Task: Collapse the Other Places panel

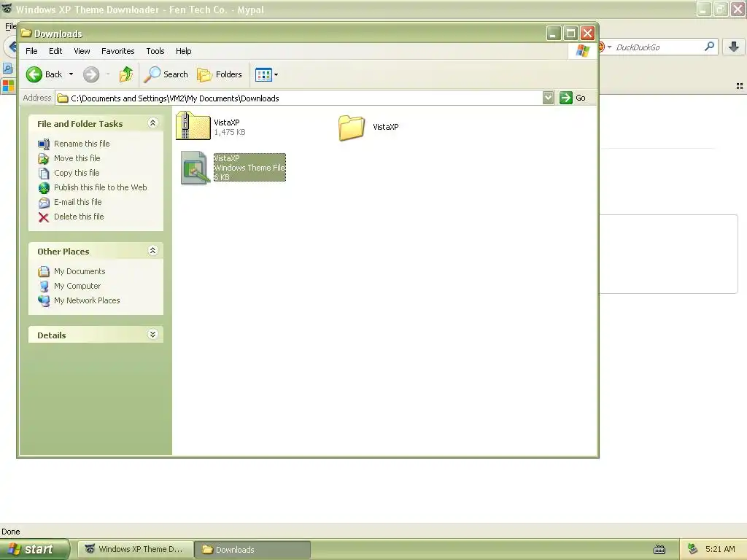Action: (x=152, y=251)
